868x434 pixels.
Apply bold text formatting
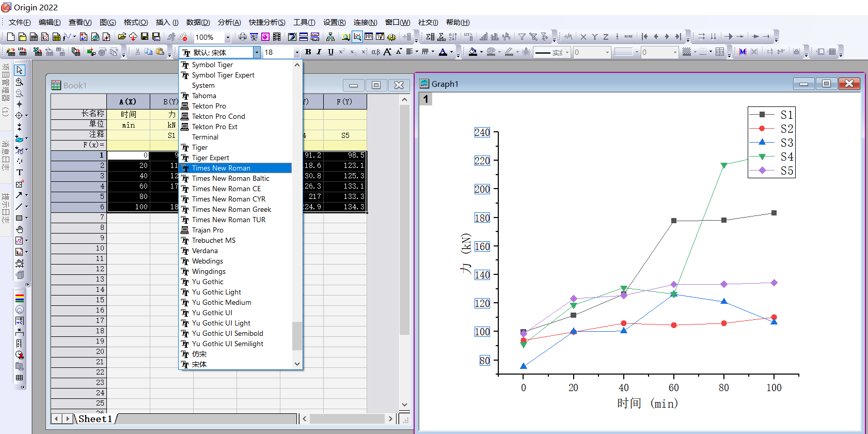click(x=308, y=52)
